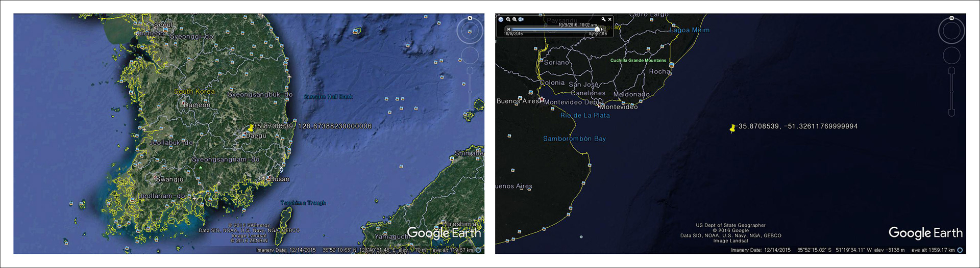Open time slider options wrench icon
The height and width of the screenshot is (268, 980).
[603, 19]
